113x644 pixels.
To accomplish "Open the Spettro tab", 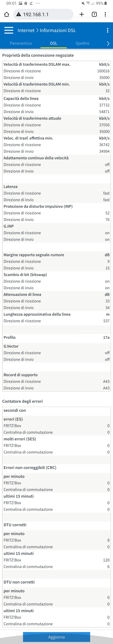I will (x=82, y=43).
